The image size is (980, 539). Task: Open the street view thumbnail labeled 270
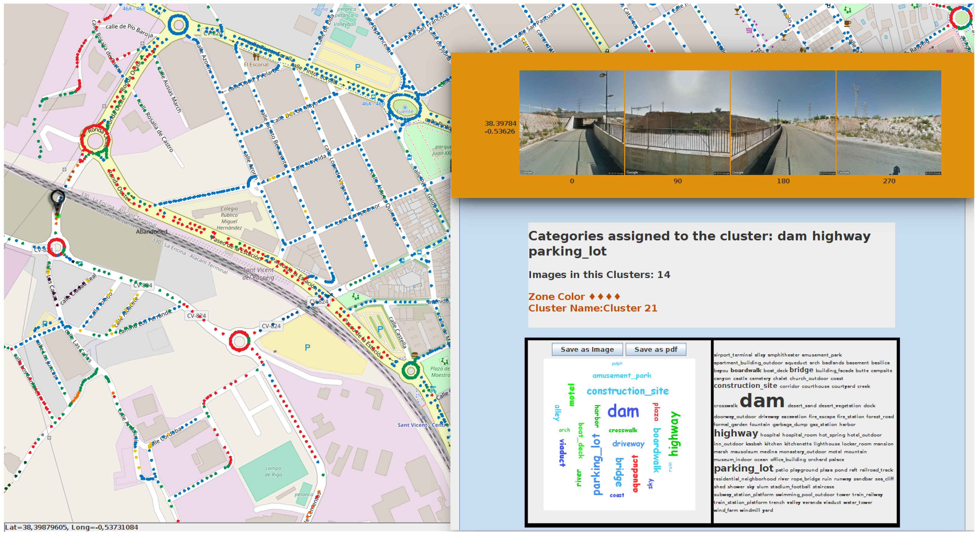pos(889,122)
